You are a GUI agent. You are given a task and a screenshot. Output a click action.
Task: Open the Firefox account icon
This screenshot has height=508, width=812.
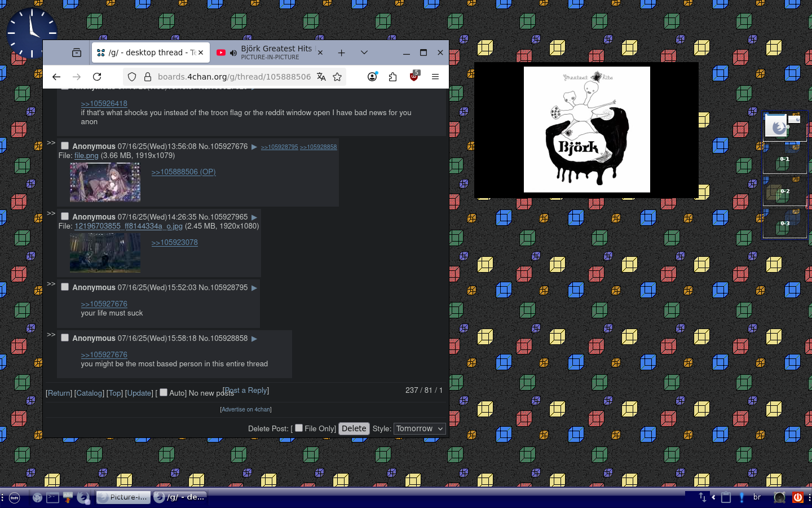(x=372, y=77)
